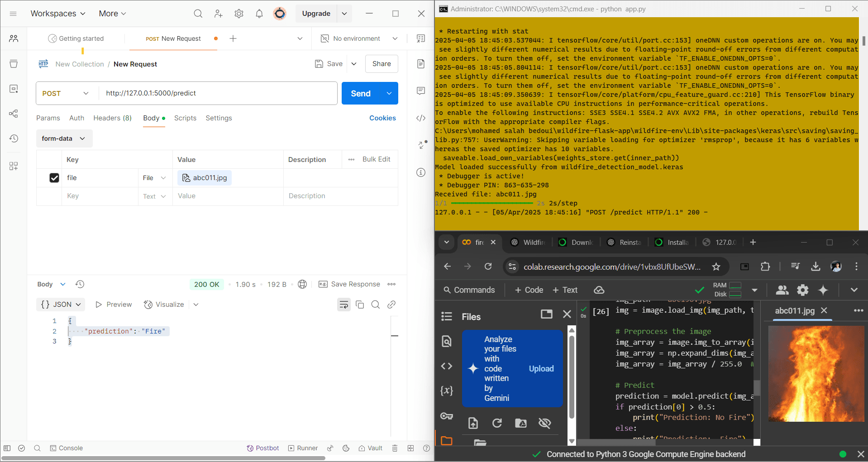Open Colab settings gear icon

[x=803, y=290]
